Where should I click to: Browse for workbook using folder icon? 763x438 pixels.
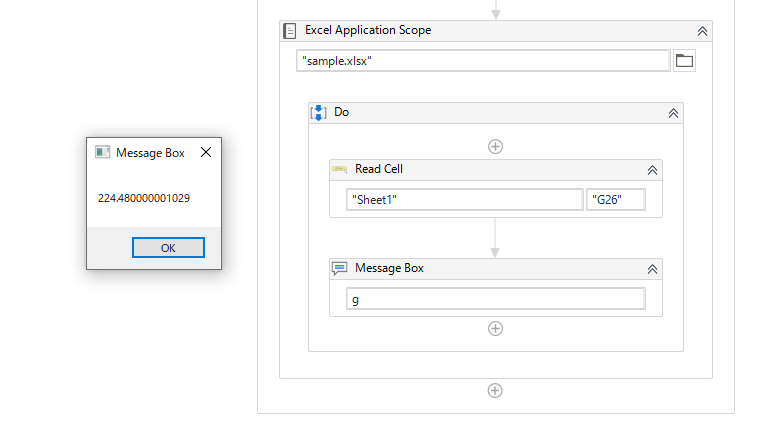point(684,60)
